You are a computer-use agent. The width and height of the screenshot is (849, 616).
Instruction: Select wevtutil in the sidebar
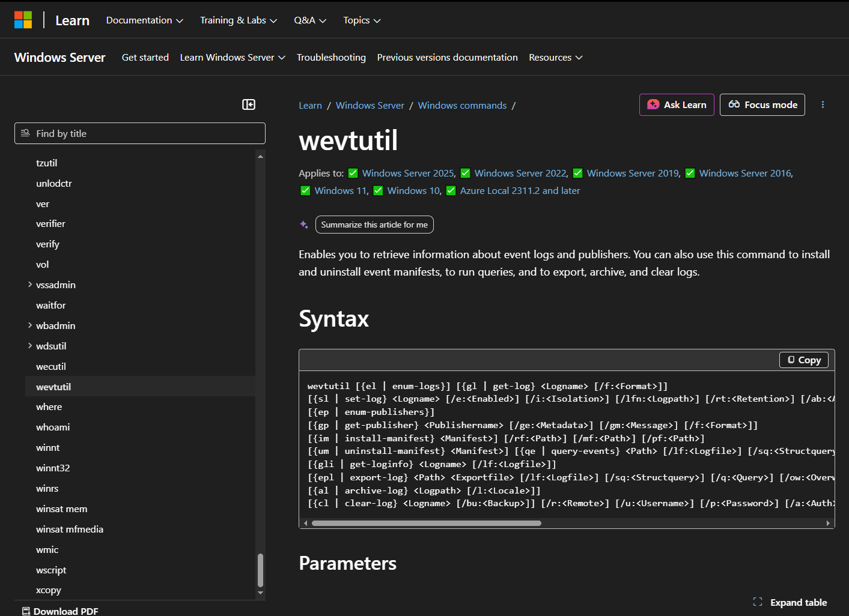[53, 387]
